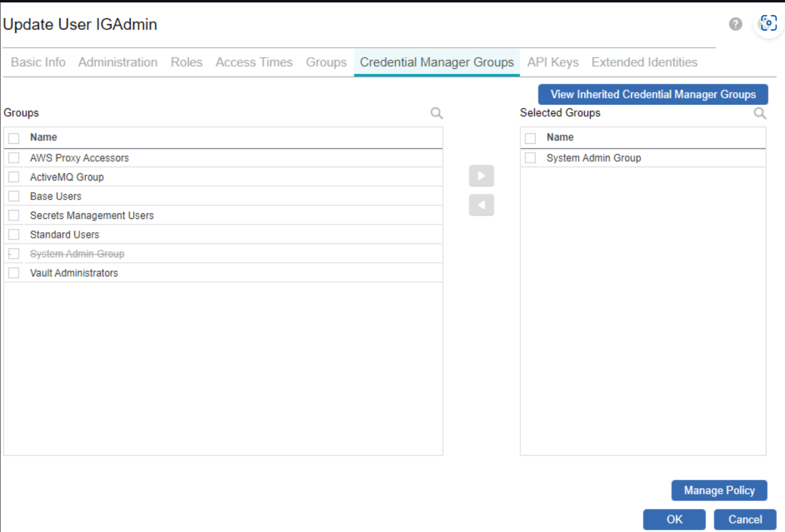This screenshot has height=532, width=785.
Task: Tick the Vault Administrators checkbox
Action: click(x=14, y=273)
